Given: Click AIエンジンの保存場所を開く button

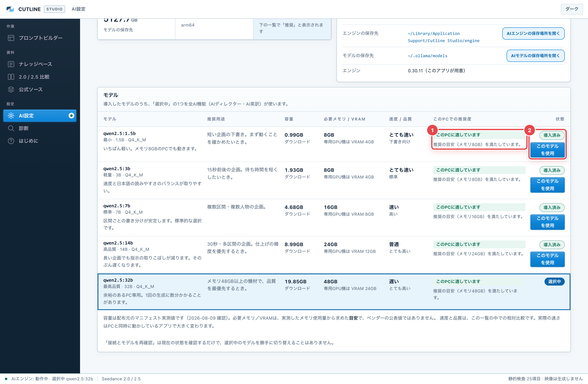Looking at the screenshot, I should point(533,33).
